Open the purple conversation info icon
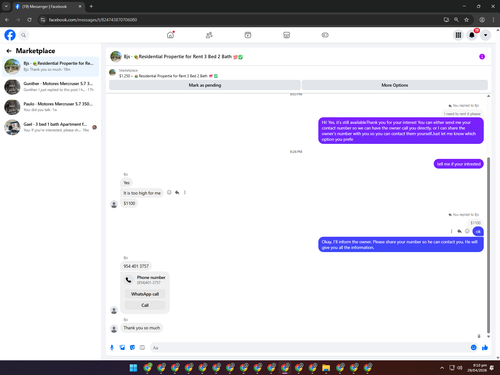Image resolution: width=500 pixels, height=375 pixels. click(482, 57)
